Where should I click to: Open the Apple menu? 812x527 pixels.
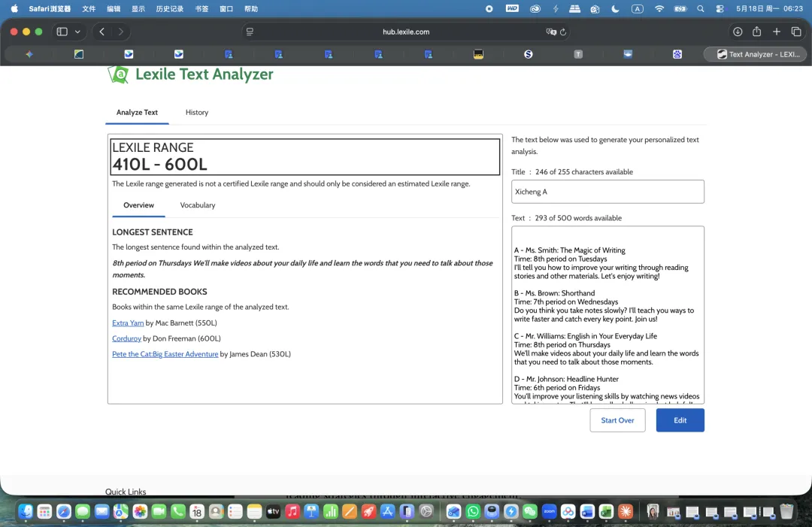[x=14, y=8]
